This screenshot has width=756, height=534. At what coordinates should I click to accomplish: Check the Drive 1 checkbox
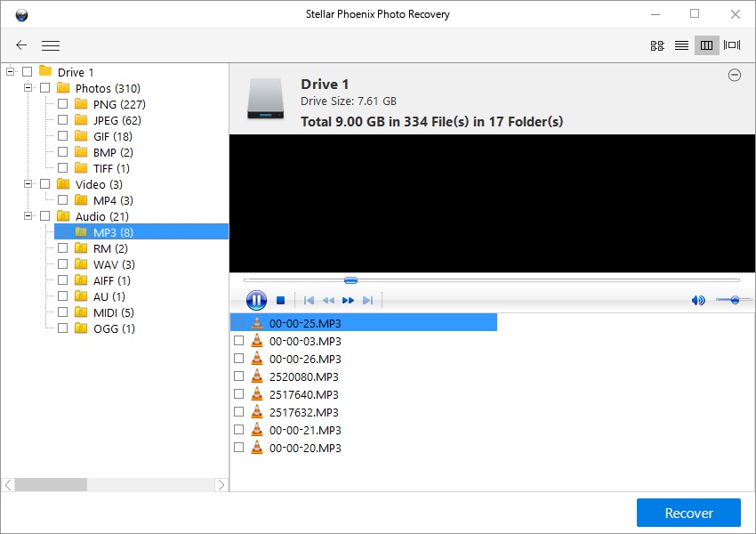click(x=27, y=72)
